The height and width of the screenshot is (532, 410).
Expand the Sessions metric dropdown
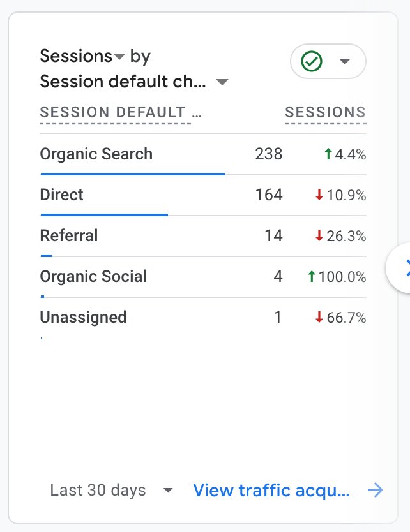coord(119,57)
